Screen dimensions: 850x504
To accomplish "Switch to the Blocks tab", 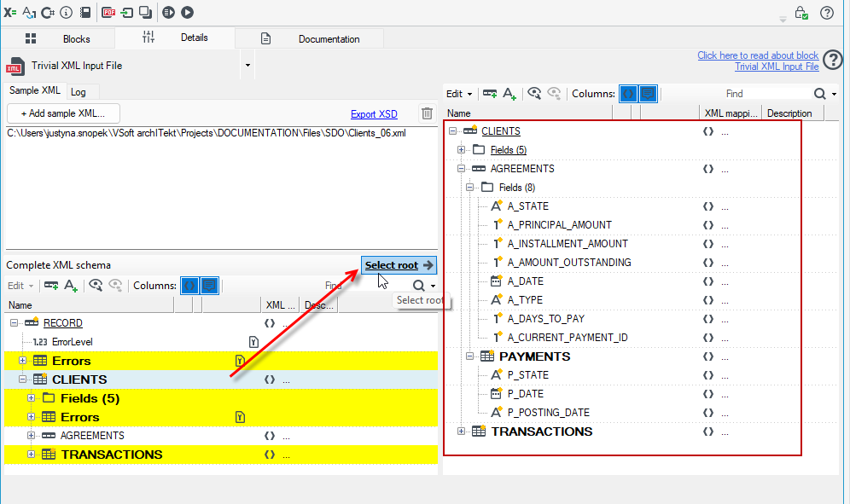I will [x=57, y=38].
